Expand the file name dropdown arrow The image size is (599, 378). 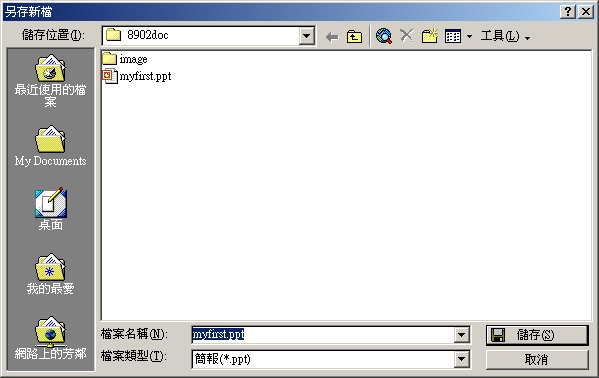[x=461, y=335]
